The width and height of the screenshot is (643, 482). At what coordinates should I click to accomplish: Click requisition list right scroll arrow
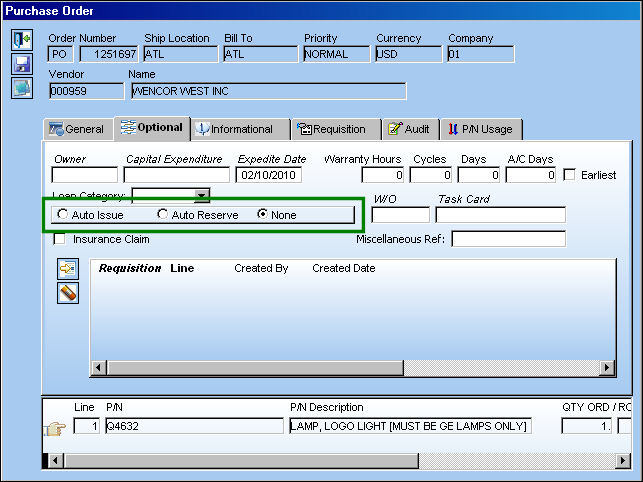(x=607, y=367)
